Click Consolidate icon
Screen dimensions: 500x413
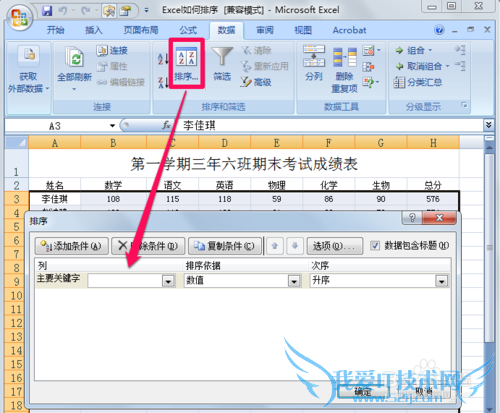click(368, 67)
